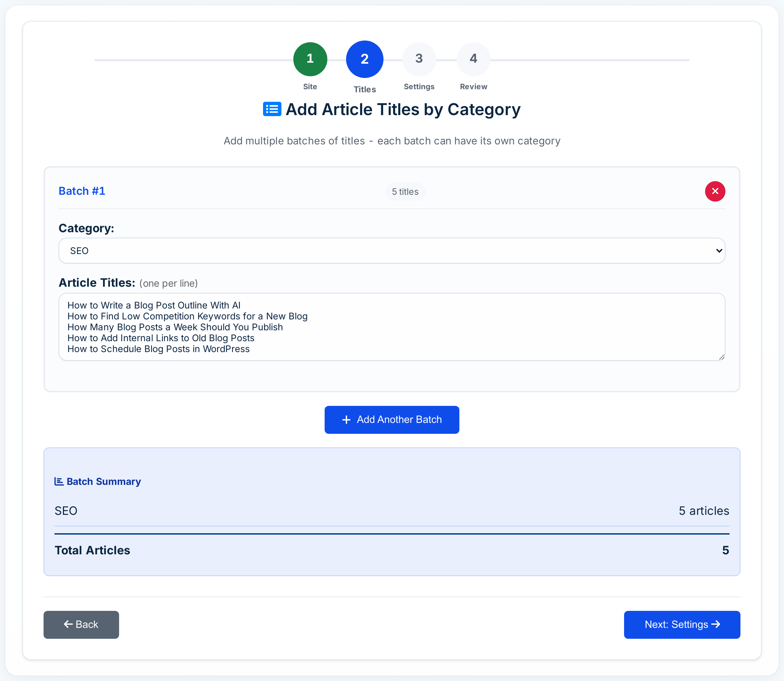This screenshot has height=681, width=784.
Task: Click the Batch Summary heading text
Action: click(x=104, y=481)
